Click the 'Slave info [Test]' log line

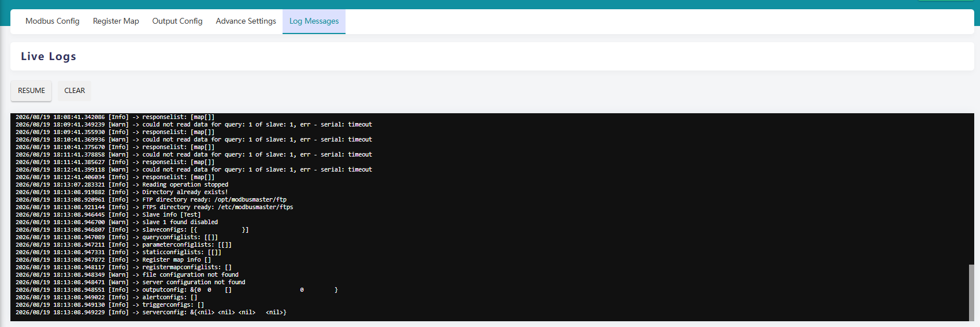click(108, 215)
